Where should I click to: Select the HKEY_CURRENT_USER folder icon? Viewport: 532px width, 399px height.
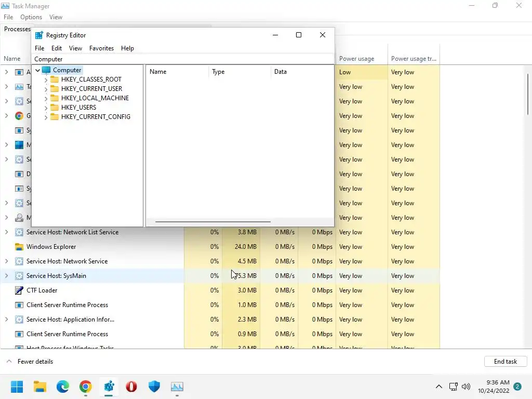click(x=54, y=89)
